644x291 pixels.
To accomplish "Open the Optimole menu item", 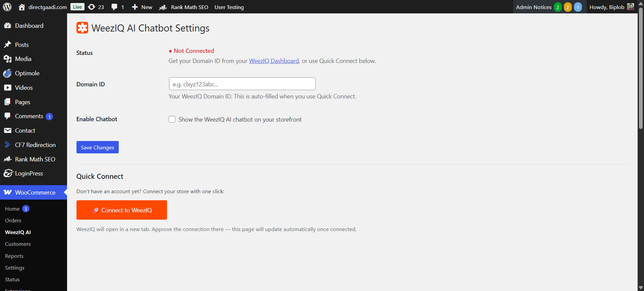I will click(34, 73).
